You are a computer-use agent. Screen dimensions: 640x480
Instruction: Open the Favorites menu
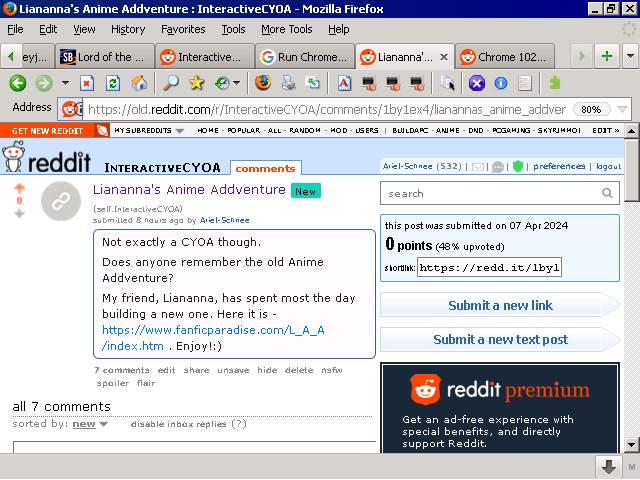pyautogui.click(x=183, y=29)
